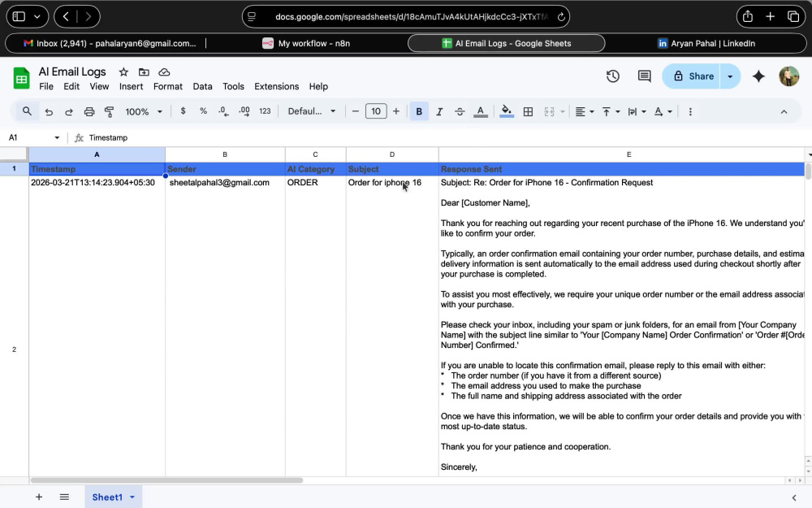Open the borders icon
This screenshot has width=812, height=508.
coord(528,111)
